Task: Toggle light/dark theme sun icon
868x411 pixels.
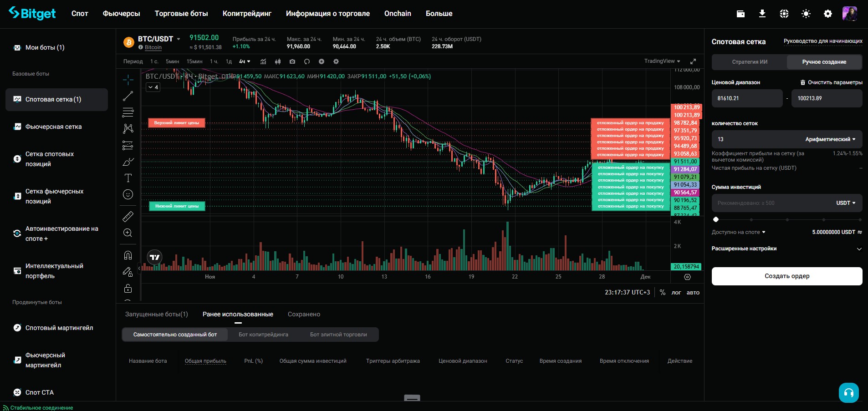Action: click(x=806, y=14)
